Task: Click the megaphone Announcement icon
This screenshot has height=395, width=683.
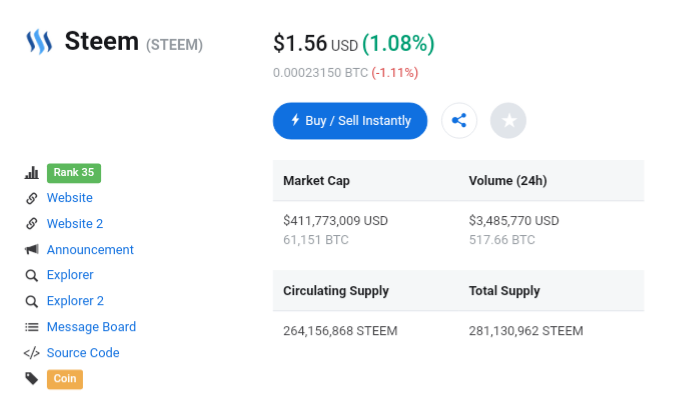Action: (x=31, y=250)
